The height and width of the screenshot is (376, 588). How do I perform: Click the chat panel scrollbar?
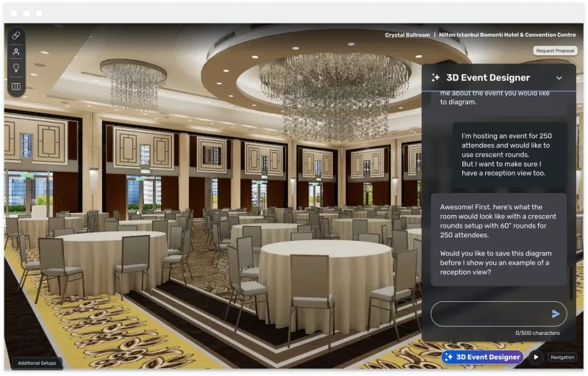(x=571, y=283)
